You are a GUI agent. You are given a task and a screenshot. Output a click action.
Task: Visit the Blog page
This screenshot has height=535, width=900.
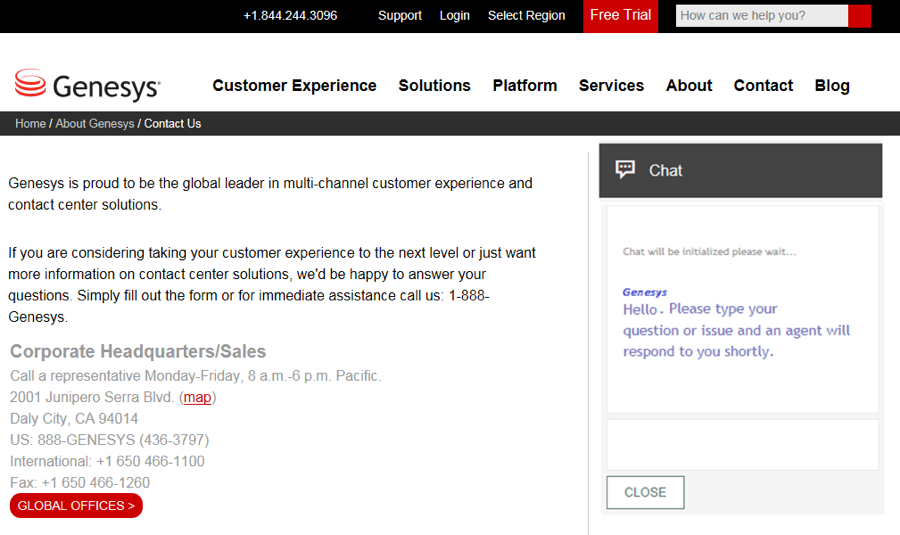[x=831, y=86]
